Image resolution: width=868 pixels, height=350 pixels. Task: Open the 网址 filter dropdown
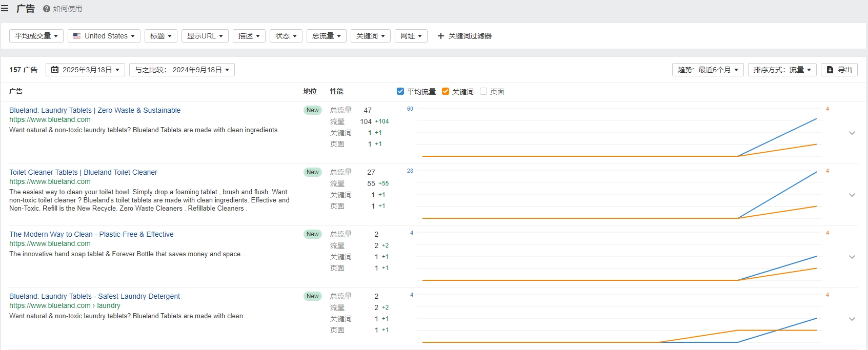click(x=411, y=36)
